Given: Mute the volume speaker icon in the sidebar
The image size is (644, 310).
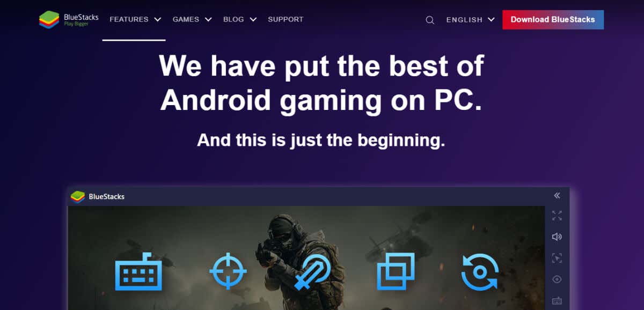Looking at the screenshot, I should tap(557, 237).
